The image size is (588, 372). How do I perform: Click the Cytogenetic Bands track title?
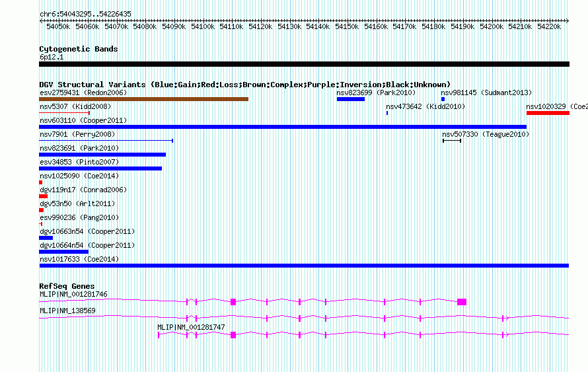(79, 49)
